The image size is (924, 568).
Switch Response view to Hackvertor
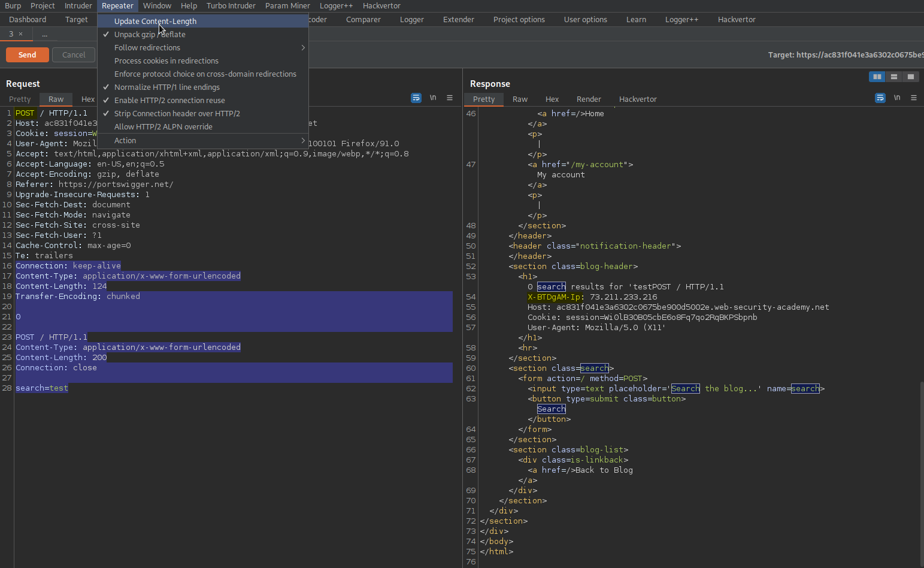pyautogui.click(x=638, y=99)
